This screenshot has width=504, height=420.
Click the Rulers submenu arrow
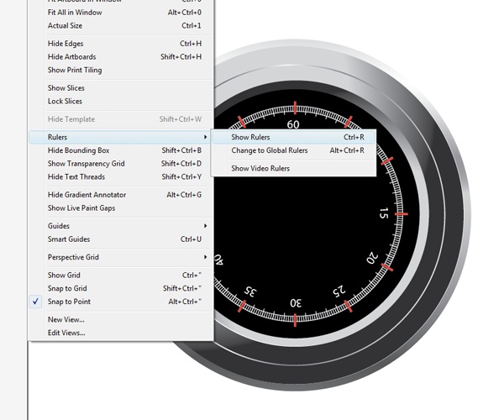tap(206, 137)
